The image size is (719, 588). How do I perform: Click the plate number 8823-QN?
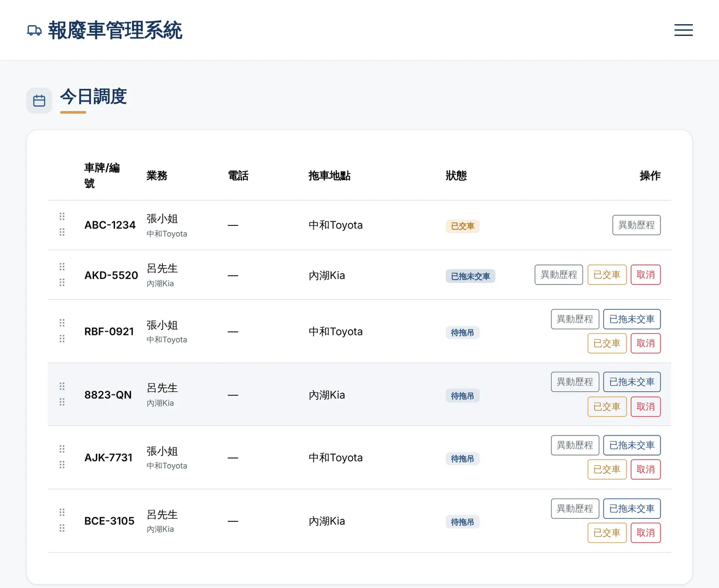[108, 395]
